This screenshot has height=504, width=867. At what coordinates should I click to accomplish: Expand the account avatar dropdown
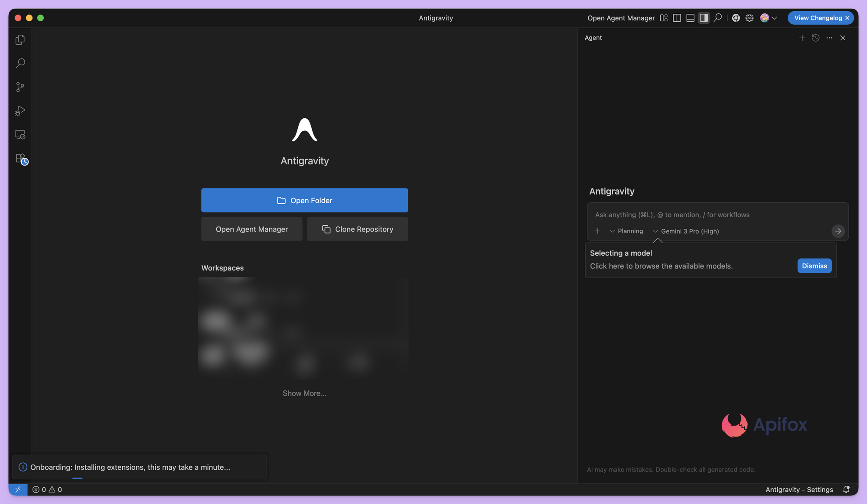coord(768,18)
